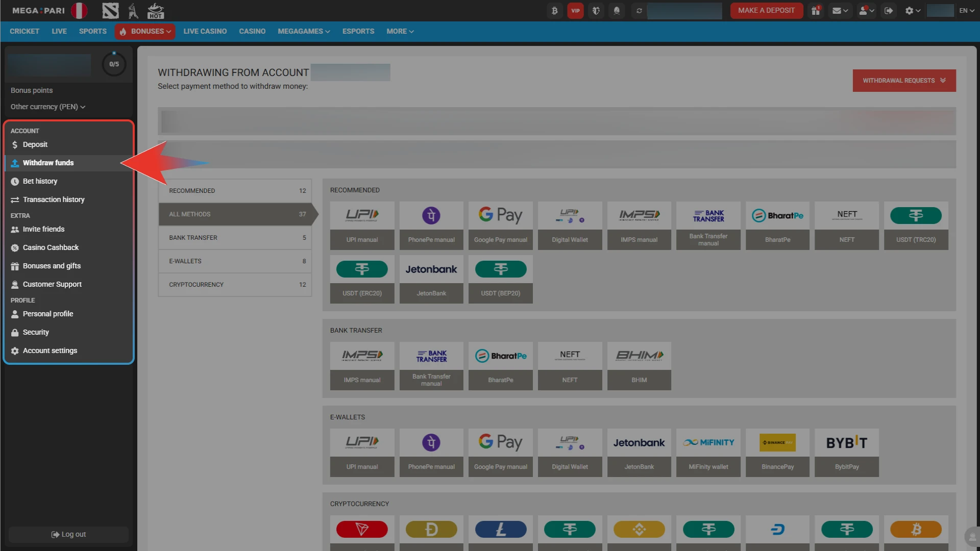Open the EN language selector

(966, 10)
